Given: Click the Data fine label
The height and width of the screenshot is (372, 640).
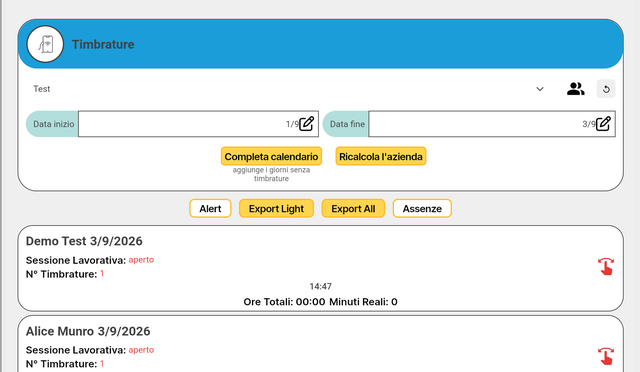Looking at the screenshot, I should click(347, 124).
